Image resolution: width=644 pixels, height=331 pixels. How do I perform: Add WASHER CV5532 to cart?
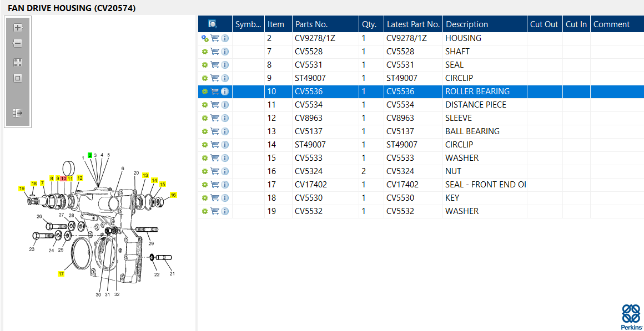(x=215, y=211)
